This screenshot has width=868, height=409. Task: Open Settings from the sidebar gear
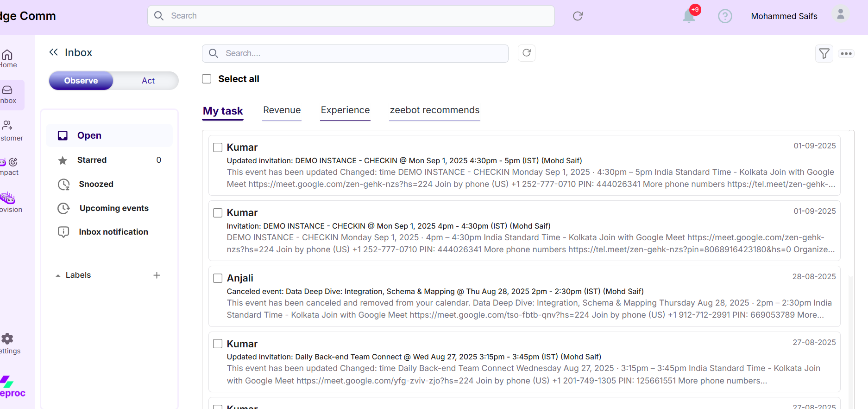pos(8,339)
